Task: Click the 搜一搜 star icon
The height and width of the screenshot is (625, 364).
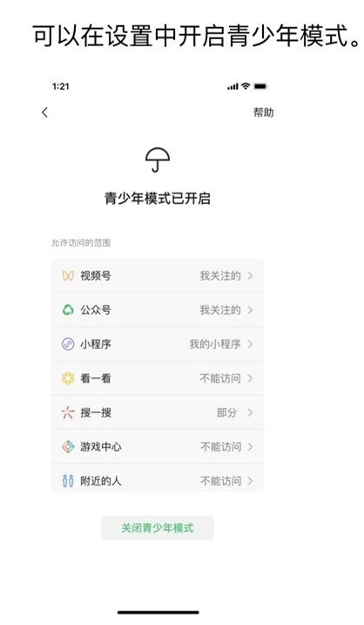Action: (x=68, y=412)
